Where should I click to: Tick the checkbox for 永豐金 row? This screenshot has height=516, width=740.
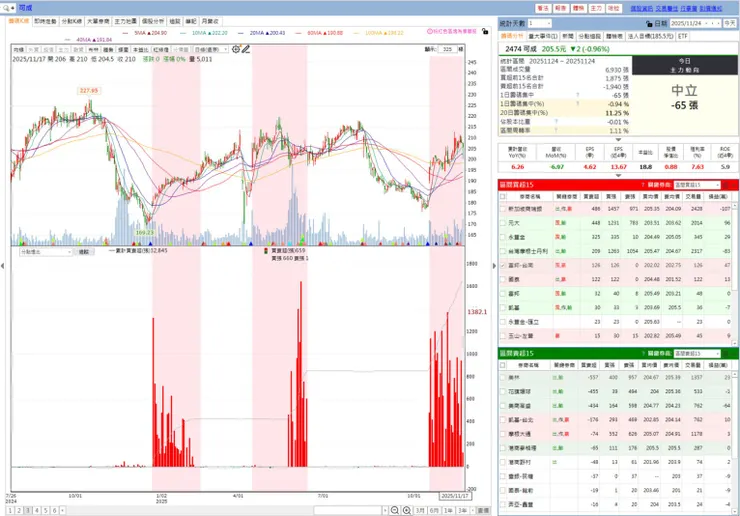503,237
